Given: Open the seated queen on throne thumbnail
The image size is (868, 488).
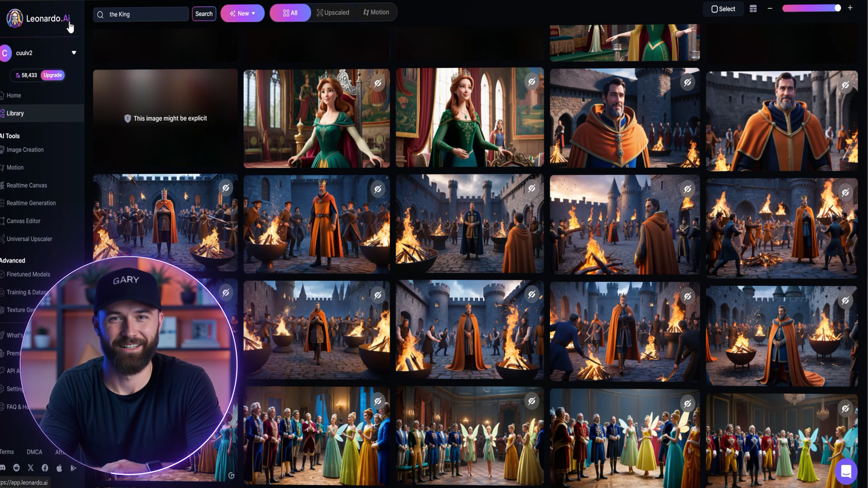Looking at the screenshot, I should point(316,118).
